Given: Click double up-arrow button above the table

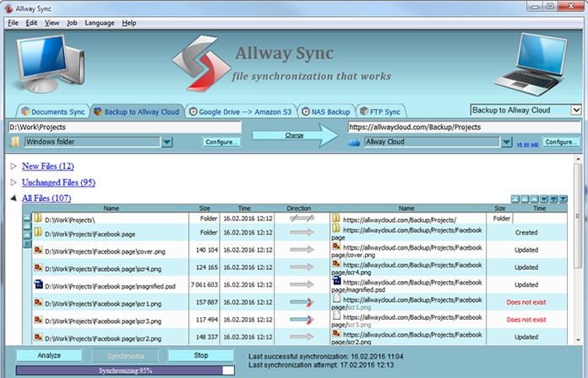Looking at the screenshot, I should 525,199.
